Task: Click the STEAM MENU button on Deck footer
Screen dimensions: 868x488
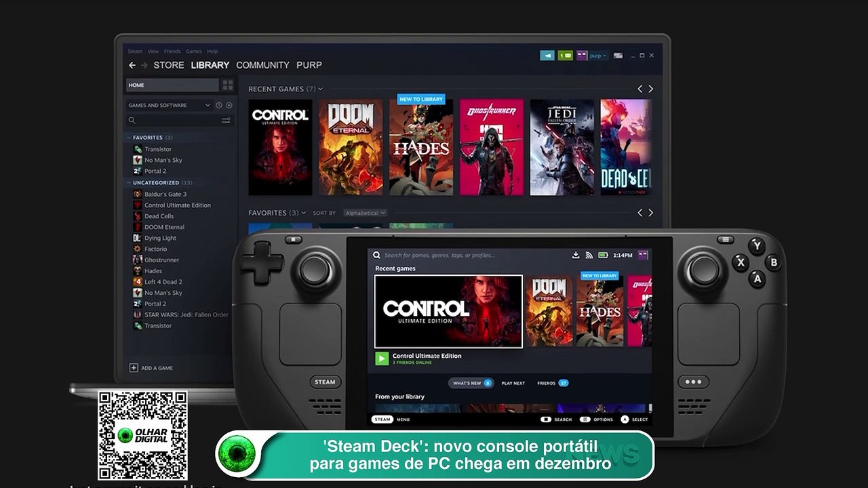Action: coord(391,420)
